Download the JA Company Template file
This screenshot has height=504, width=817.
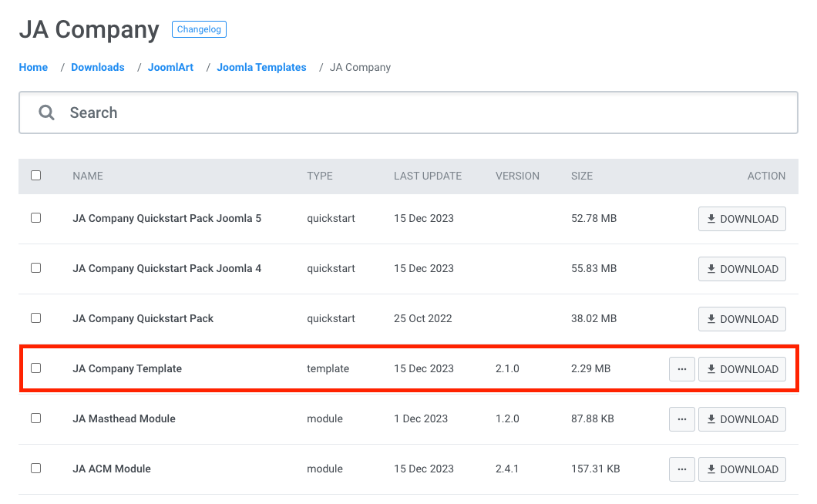[x=741, y=369]
